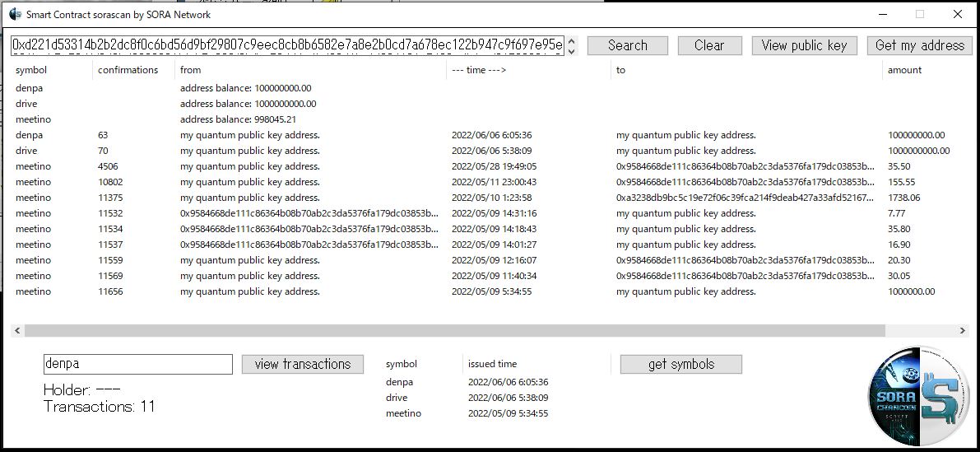
Task: Focus the address search input field
Action: [x=287, y=45]
